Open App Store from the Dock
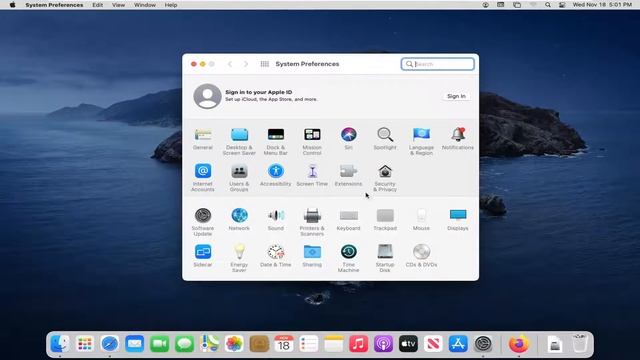Screen dimensions: 640x360 458,344
